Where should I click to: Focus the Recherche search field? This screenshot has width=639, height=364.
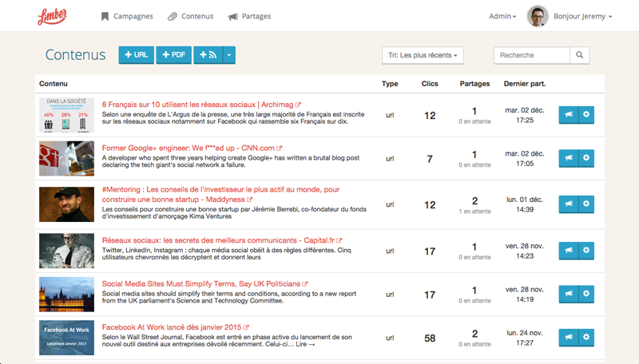[x=532, y=55]
